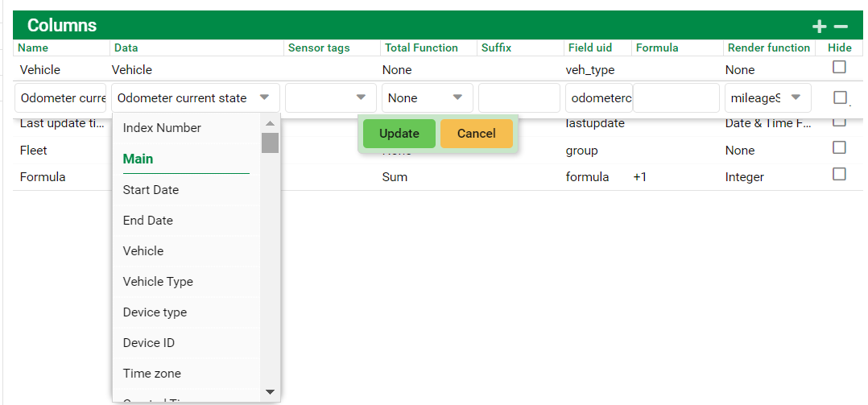This screenshot has height=405, width=868.
Task: Click the green Update button
Action: pos(399,134)
